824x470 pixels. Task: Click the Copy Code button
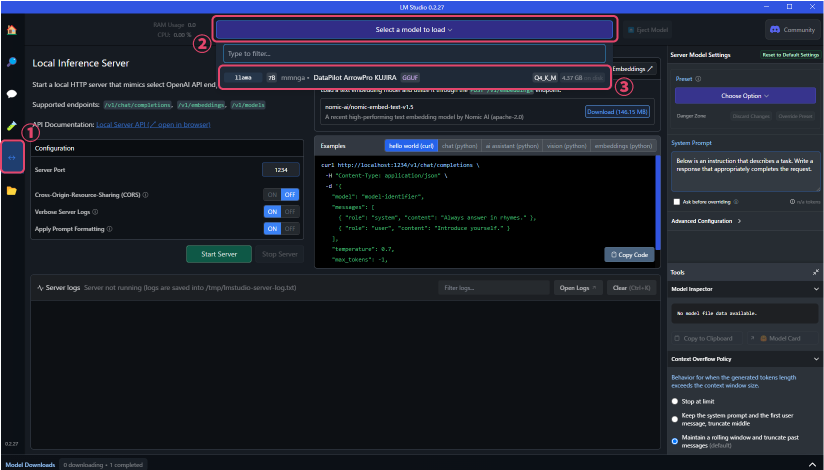pyautogui.click(x=630, y=255)
